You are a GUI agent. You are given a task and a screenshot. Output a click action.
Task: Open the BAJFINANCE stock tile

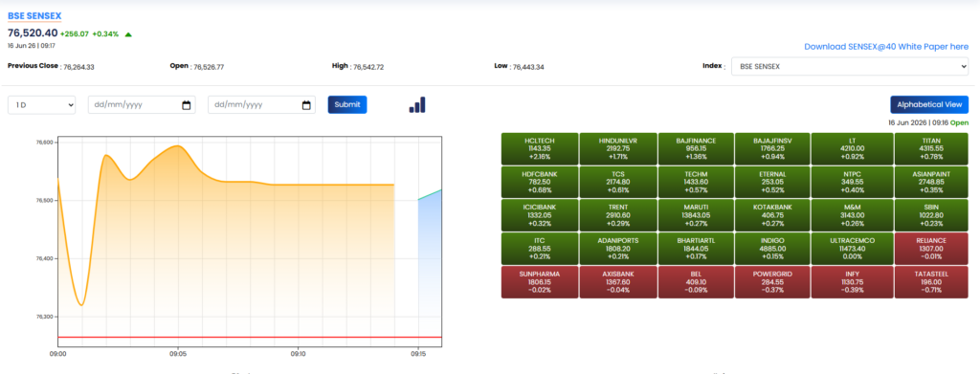click(x=696, y=148)
